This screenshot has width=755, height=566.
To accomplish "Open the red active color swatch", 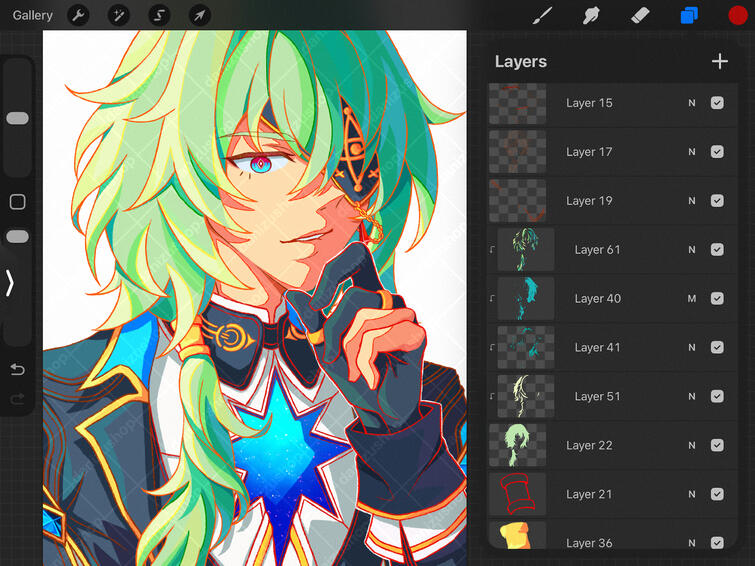I will (x=738, y=16).
